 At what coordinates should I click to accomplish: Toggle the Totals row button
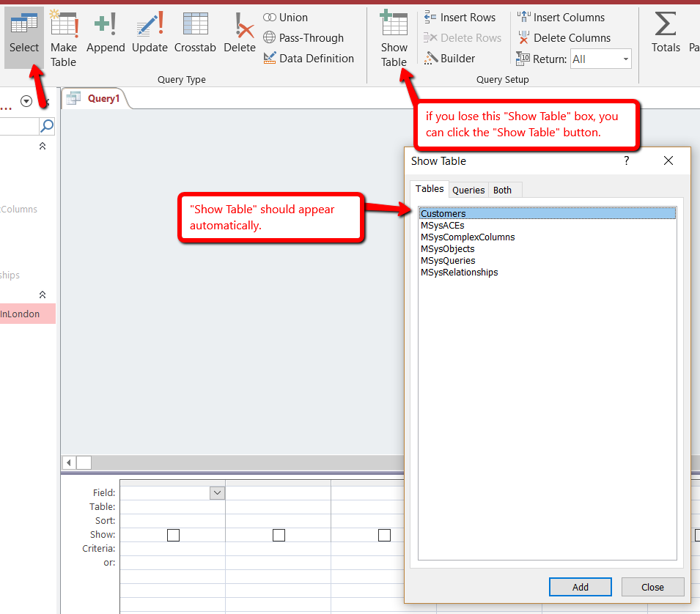pos(666,32)
